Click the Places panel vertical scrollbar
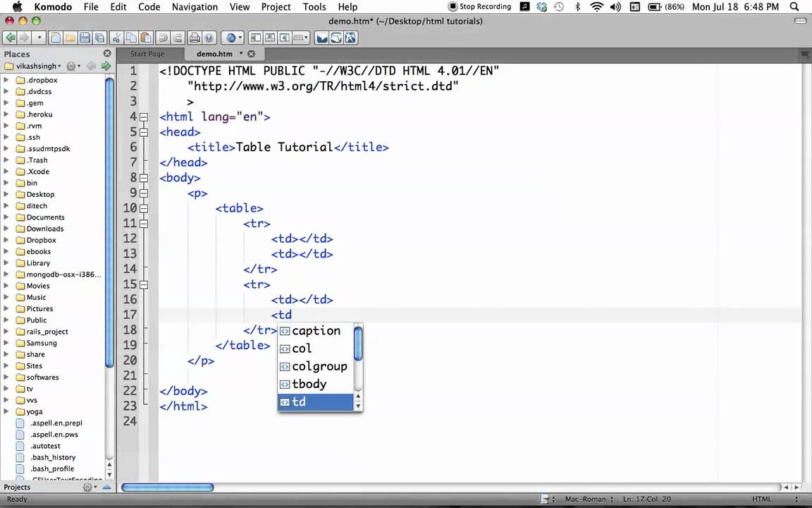Viewport: 812px width, 508px height. point(109,223)
